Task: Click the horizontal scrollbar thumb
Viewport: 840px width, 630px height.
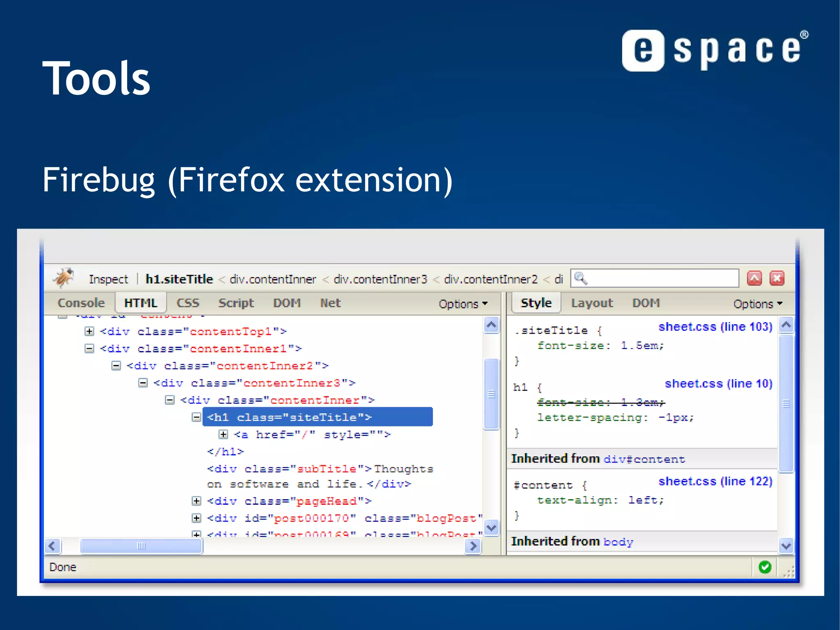Action: [141, 546]
